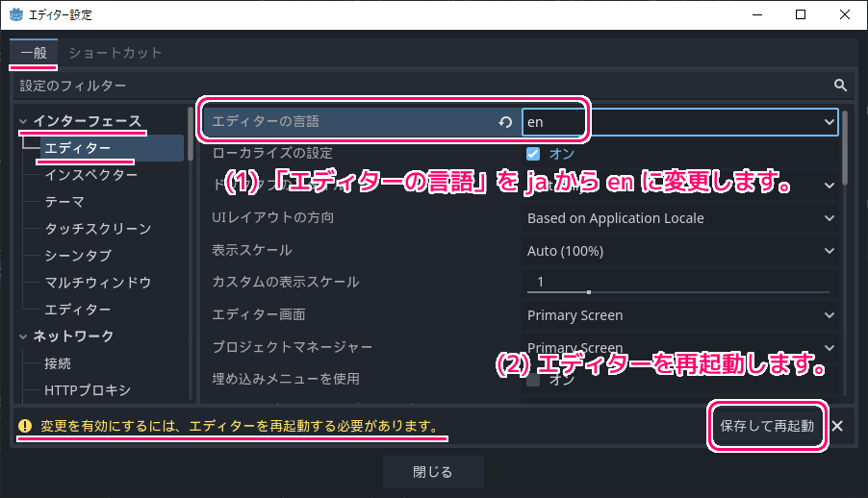Select インスペクター in the tree
868x498 pixels.
(90, 175)
